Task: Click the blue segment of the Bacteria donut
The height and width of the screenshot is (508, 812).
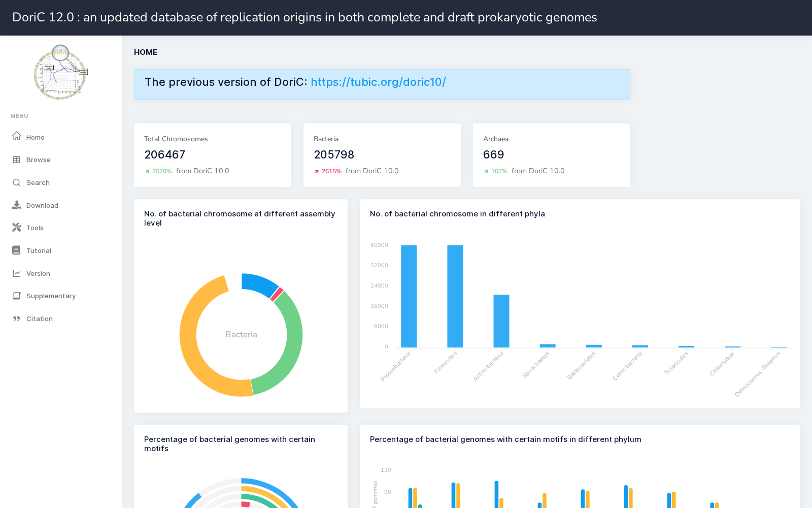Action: click(259, 284)
